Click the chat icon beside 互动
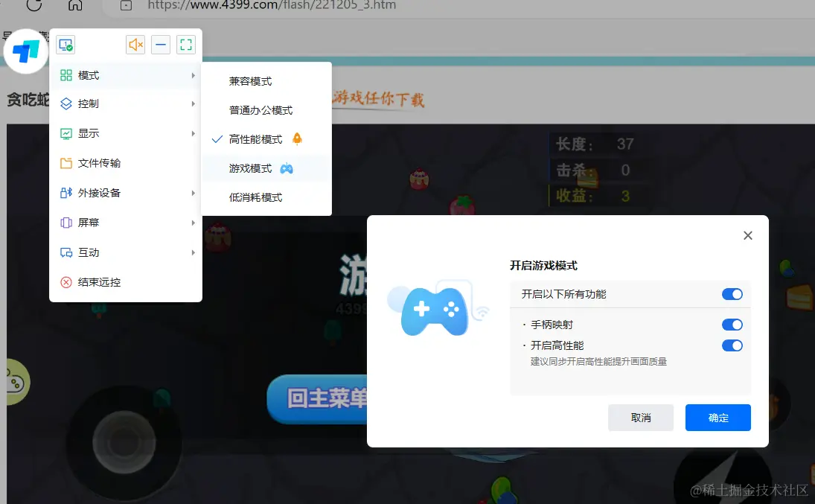The width and height of the screenshot is (815, 504). tap(66, 253)
